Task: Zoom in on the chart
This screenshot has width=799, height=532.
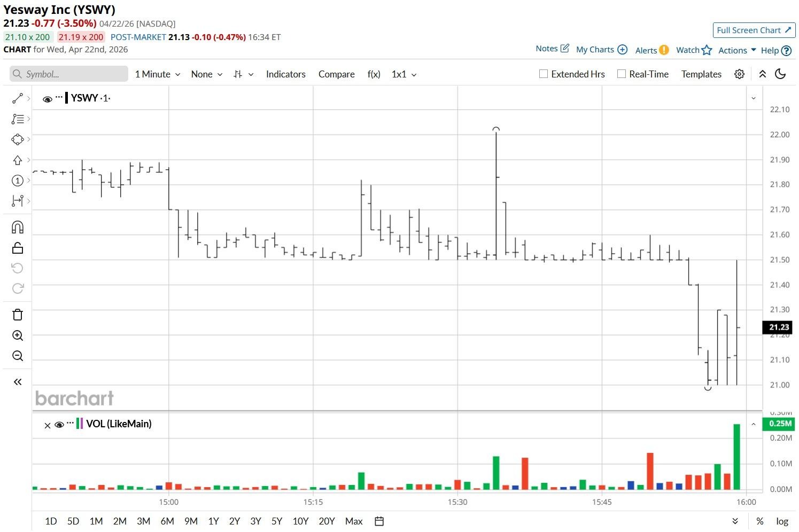Action: click(x=18, y=335)
